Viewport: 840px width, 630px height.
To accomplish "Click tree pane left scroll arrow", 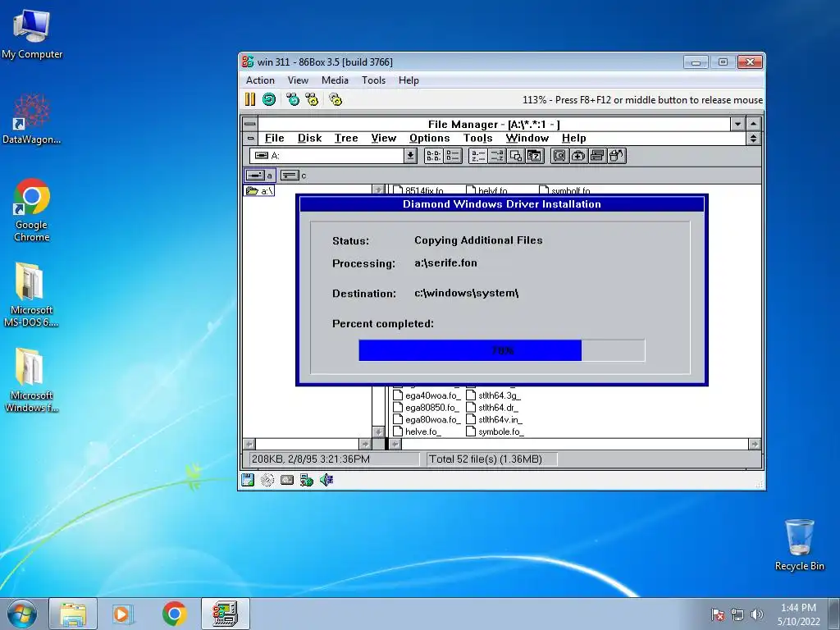I will pos(249,444).
